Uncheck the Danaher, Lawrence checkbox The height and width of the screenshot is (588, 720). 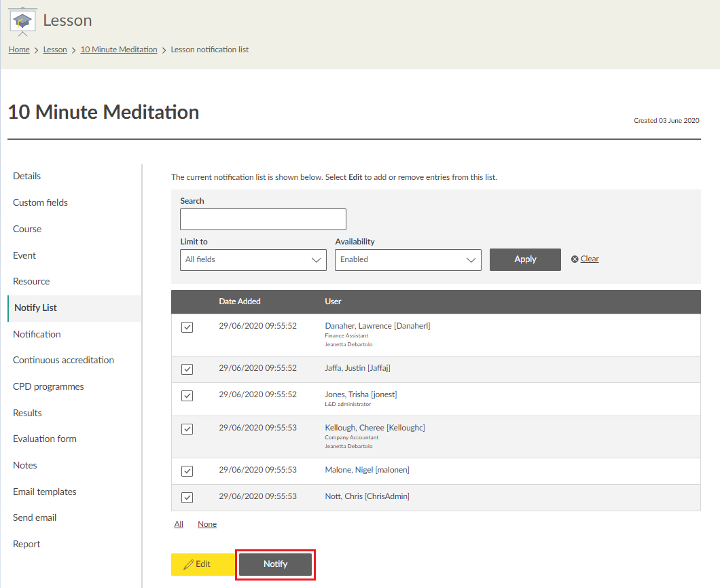187,327
